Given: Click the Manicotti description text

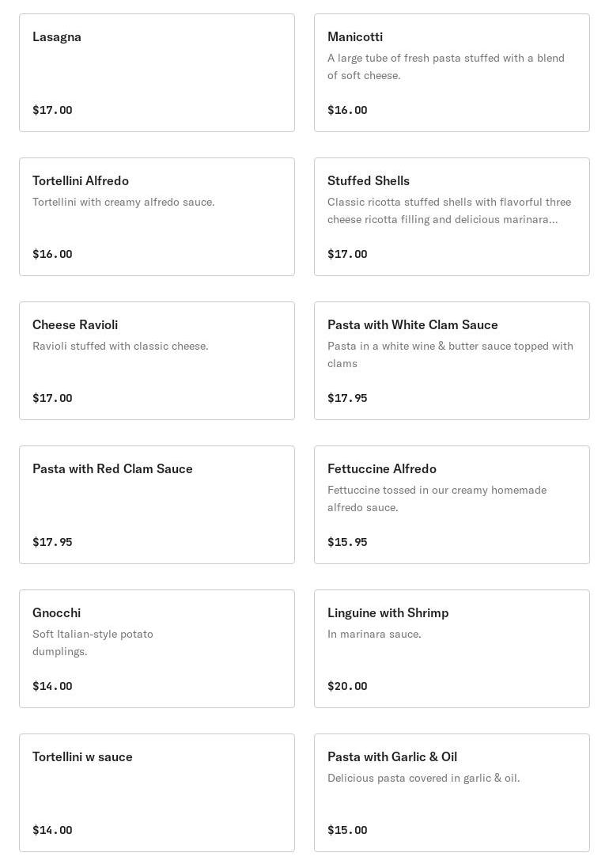Looking at the screenshot, I should click(446, 66).
